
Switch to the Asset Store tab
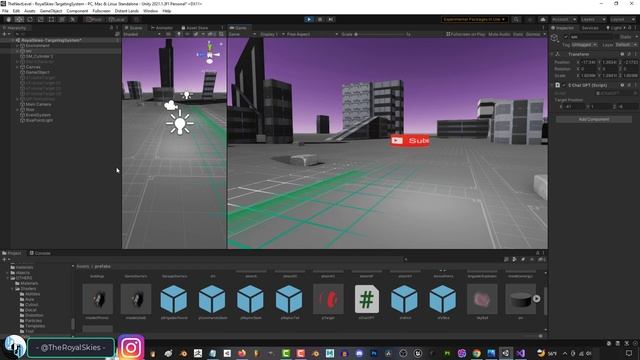pos(195,28)
